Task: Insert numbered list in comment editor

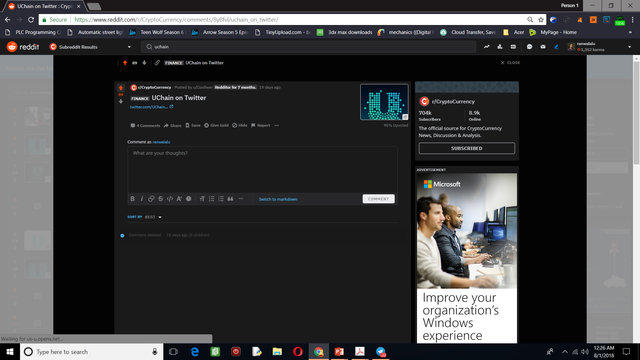Action: [221, 199]
